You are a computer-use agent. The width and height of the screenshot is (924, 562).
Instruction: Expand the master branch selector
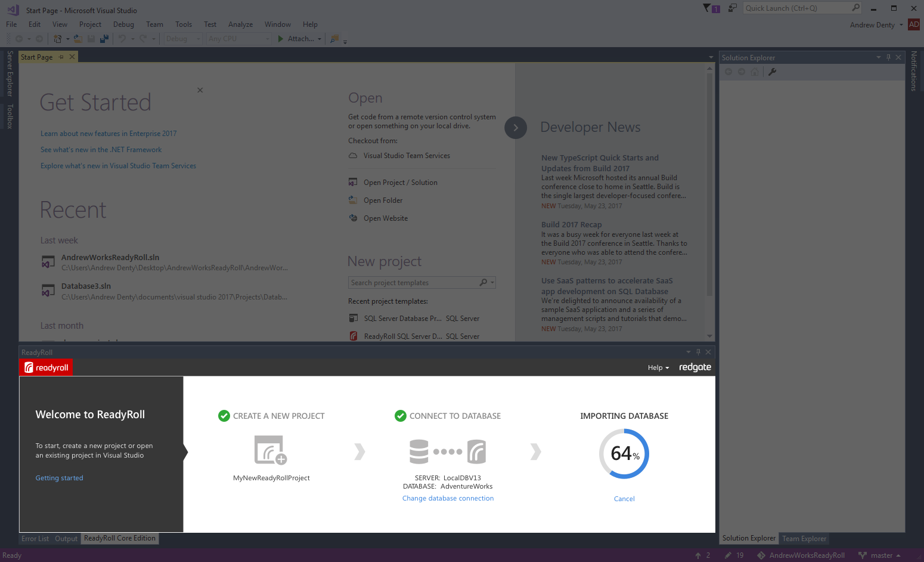pyautogui.click(x=885, y=555)
